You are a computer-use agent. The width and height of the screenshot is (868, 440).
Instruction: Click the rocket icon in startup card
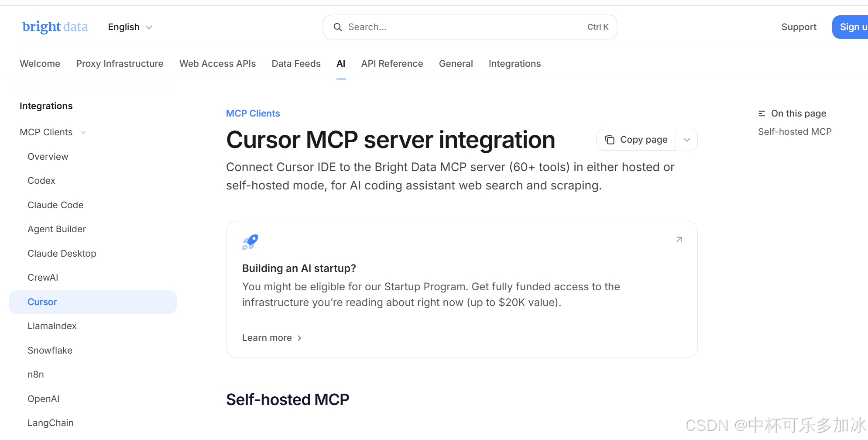[250, 242]
